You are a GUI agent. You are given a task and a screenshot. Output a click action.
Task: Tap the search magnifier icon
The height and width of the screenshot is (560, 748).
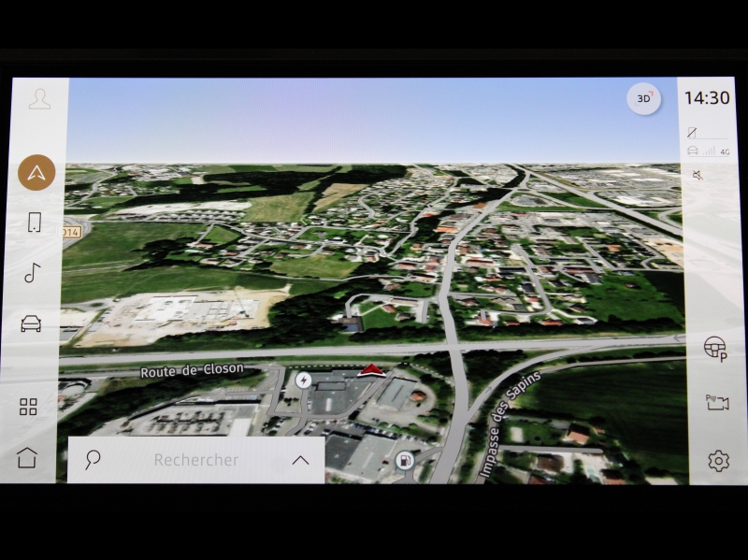tap(93, 459)
